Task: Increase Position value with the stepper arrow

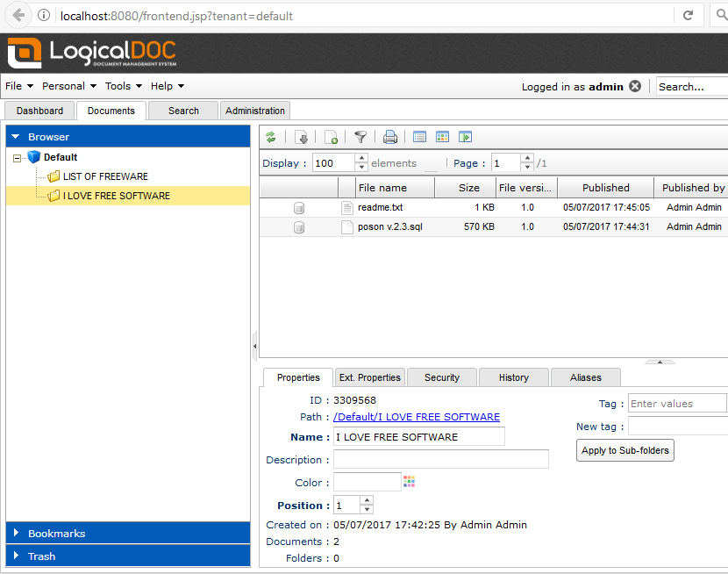Action: click(366, 501)
